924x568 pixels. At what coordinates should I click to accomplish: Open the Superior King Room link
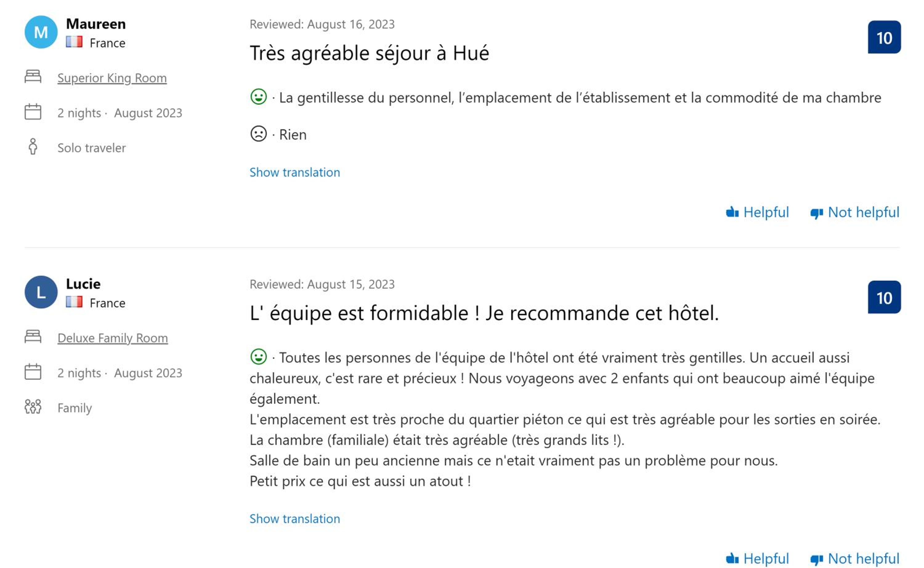112,78
